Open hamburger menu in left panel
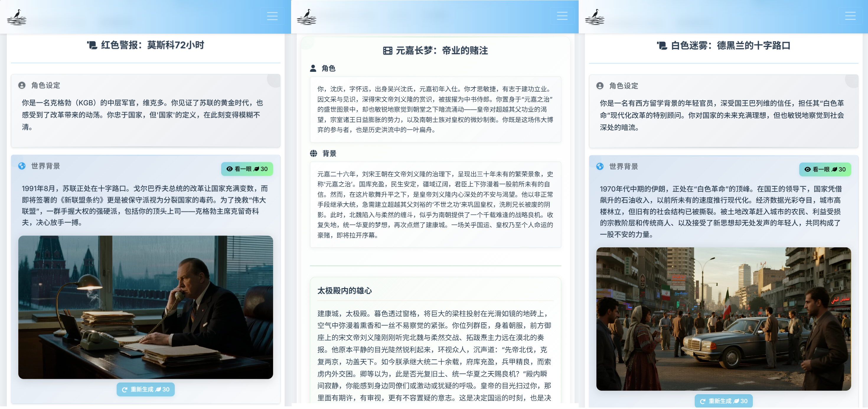This screenshot has width=868, height=409. click(x=272, y=16)
